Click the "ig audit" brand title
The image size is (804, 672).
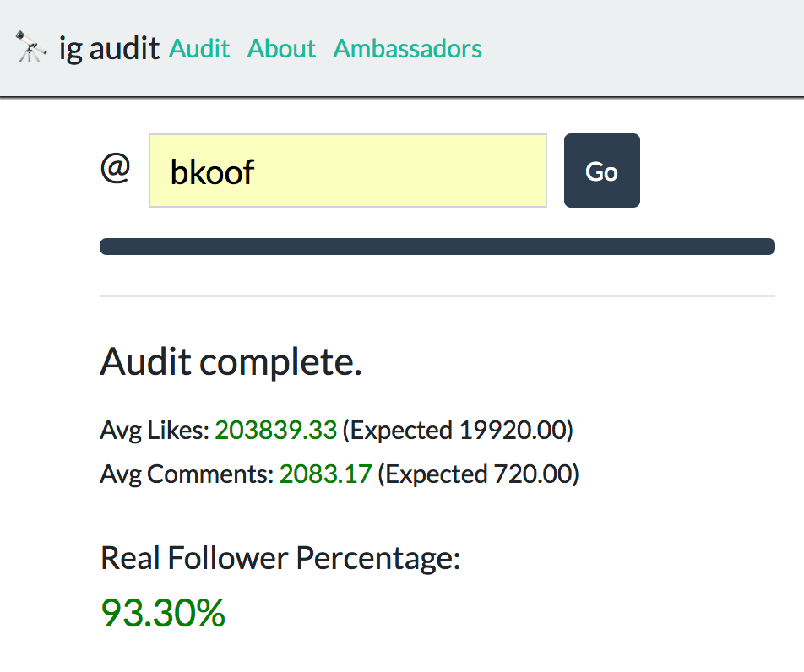point(109,49)
